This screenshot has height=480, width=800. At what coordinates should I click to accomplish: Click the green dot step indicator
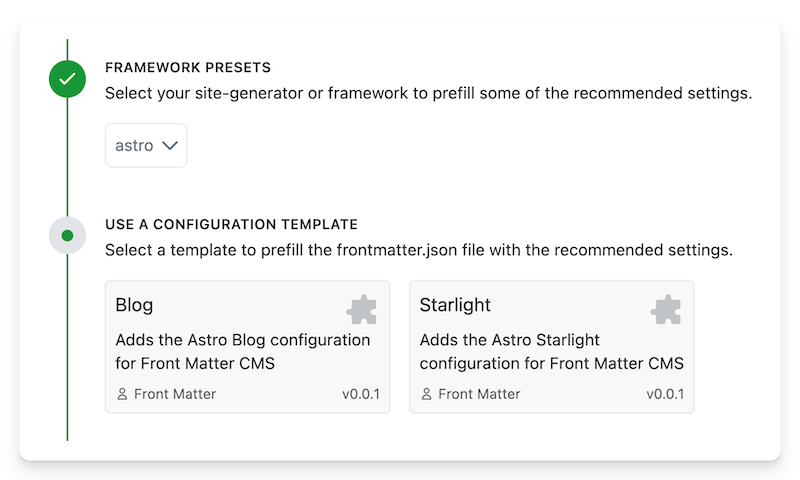67,236
